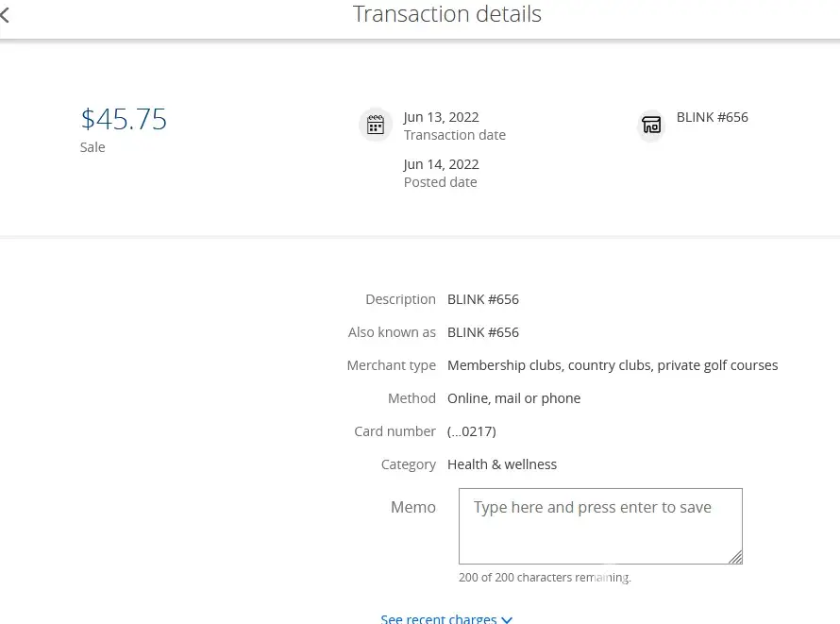The height and width of the screenshot is (624, 840).
Task: Click the Health & wellness category value
Action: point(501,464)
